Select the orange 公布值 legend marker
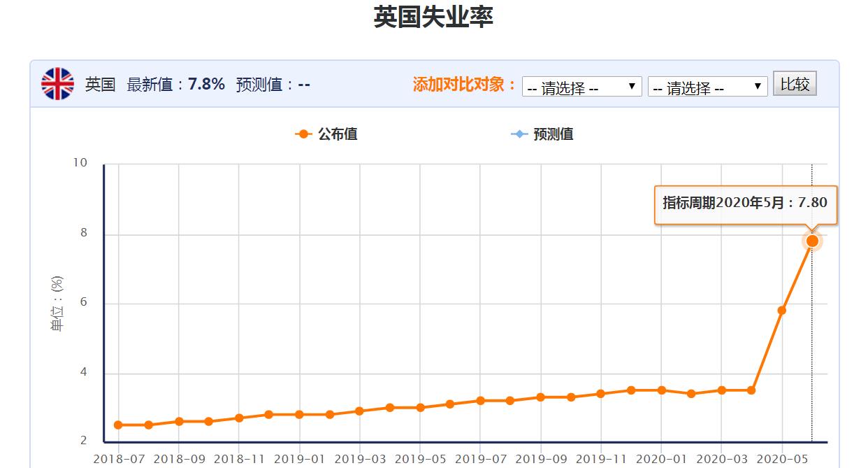Viewport: 868px width, 468px height. pos(302,134)
